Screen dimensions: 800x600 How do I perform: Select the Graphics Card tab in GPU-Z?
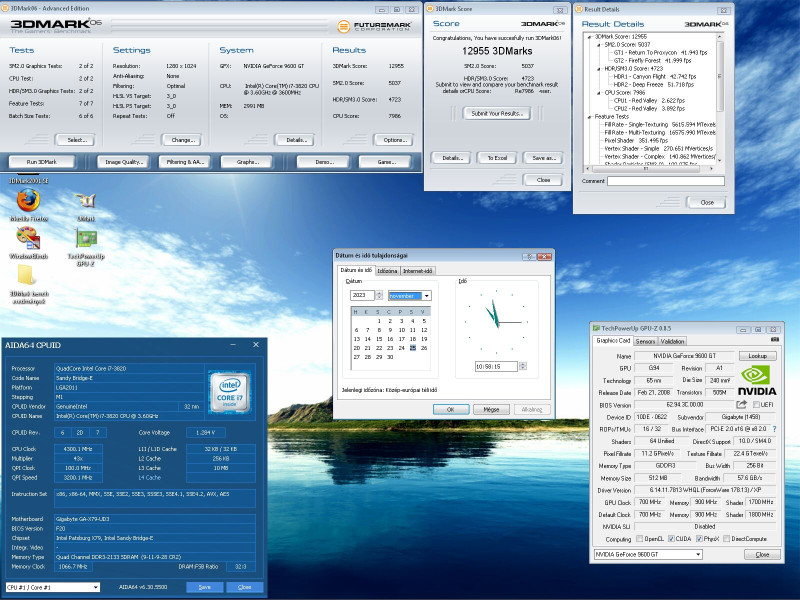[613, 340]
